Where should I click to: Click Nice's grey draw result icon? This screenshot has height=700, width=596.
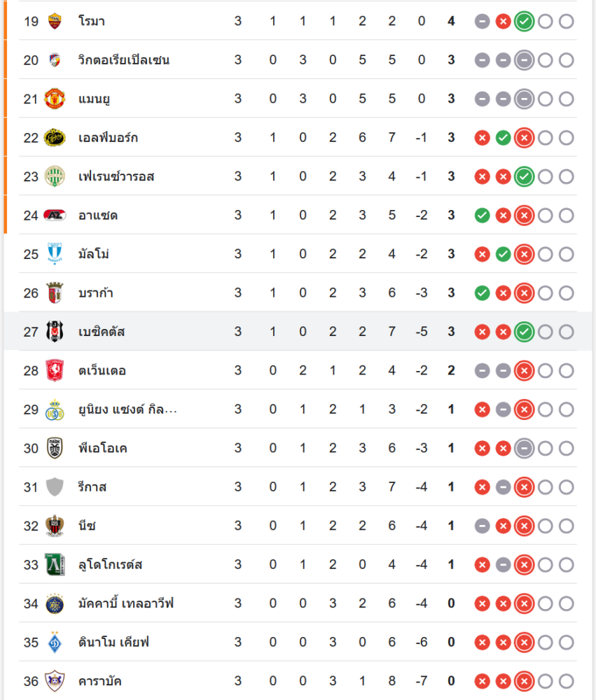(x=482, y=526)
